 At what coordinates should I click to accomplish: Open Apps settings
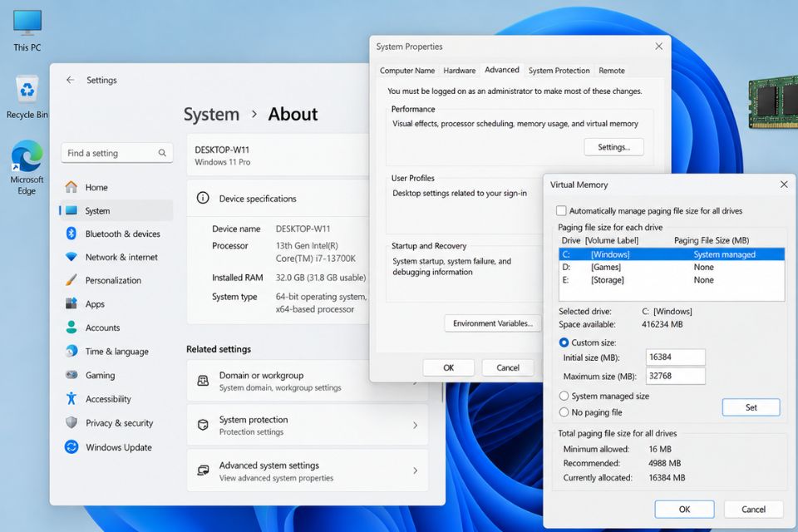coord(116,304)
